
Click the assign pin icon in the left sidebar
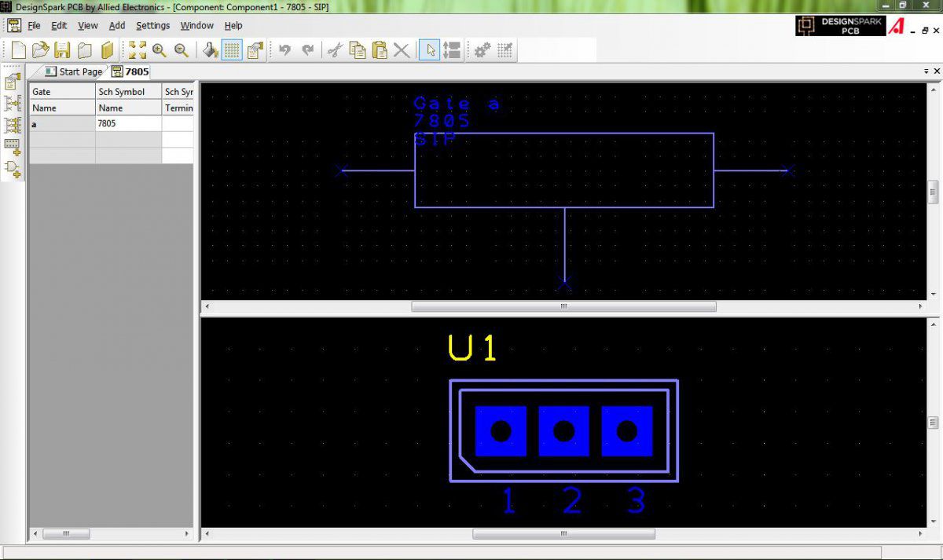coord(13,103)
